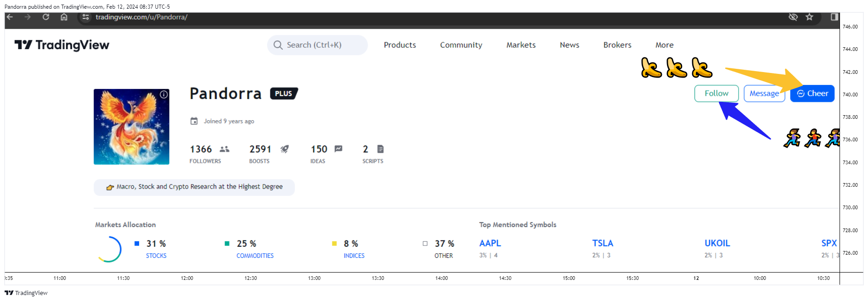Screen dimensions: 868x301
Task: Click the Joined 9 years ago text
Action: click(x=229, y=121)
